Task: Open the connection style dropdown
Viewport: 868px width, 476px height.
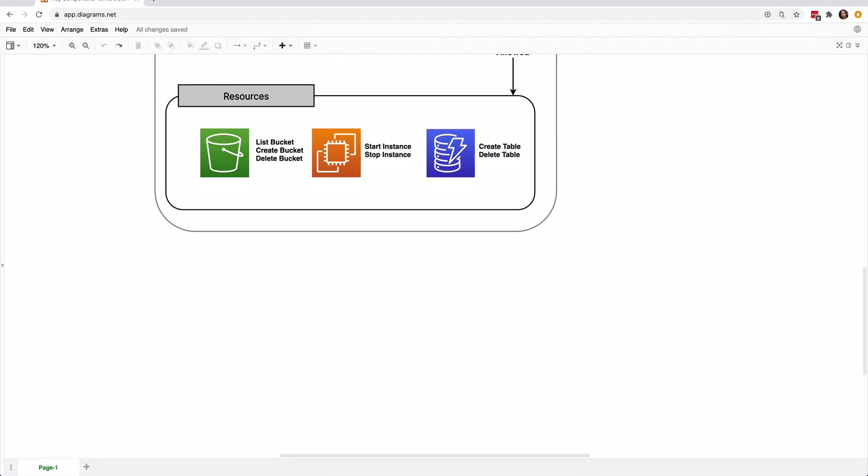Action: coord(240,46)
